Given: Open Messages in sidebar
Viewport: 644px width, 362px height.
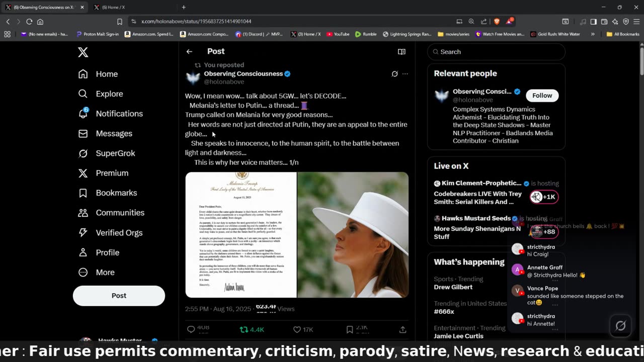Looking at the screenshot, I should [x=105, y=133].
